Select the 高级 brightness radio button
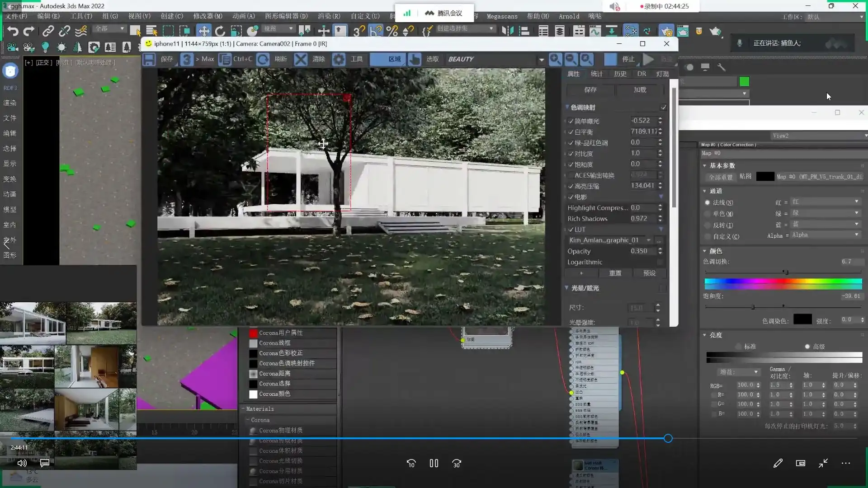The width and height of the screenshot is (868, 488). [x=807, y=347]
